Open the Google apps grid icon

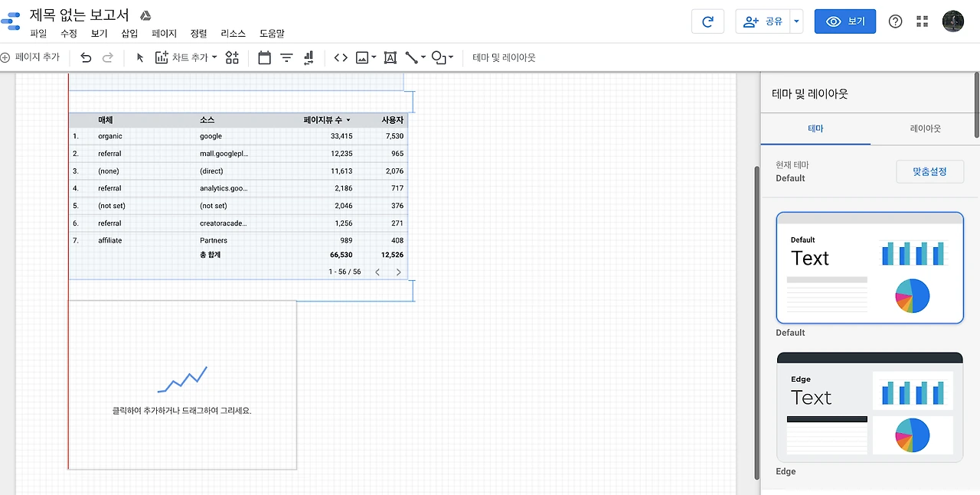922,21
